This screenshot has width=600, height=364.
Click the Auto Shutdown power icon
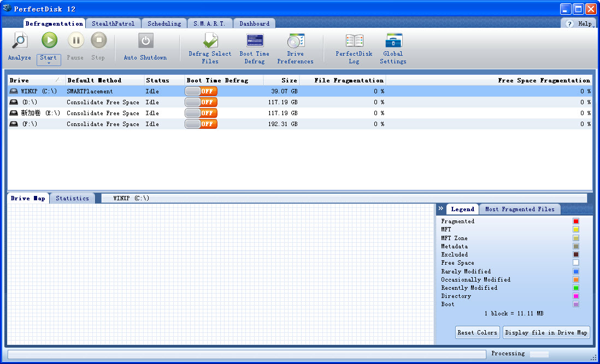[x=145, y=40]
